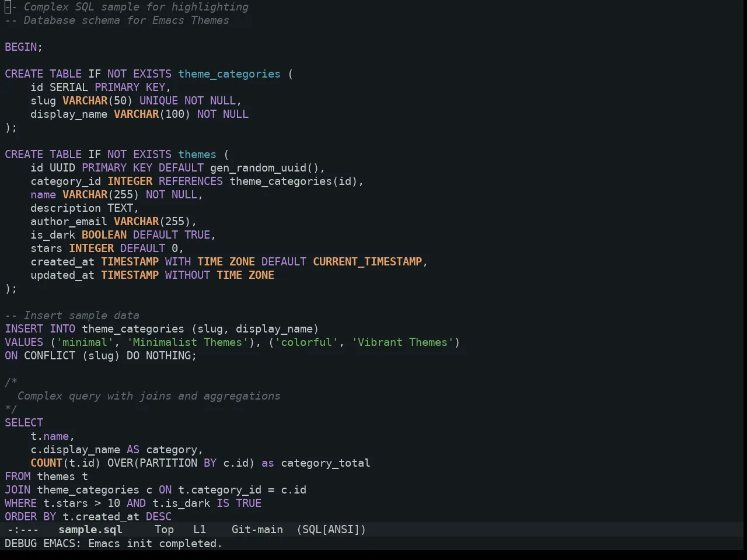This screenshot has width=747, height=560.
Task: Click the -:--- buffer status flags
Action: [x=23, y=530]
